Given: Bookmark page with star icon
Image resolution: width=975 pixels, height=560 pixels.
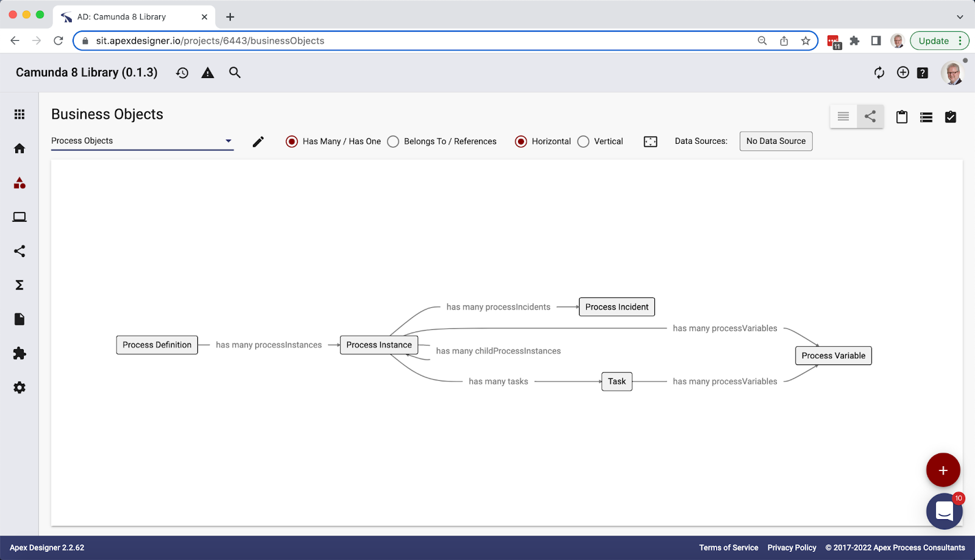Looking at the screenshot, I should pyautogui.click(x=806, y=41).
